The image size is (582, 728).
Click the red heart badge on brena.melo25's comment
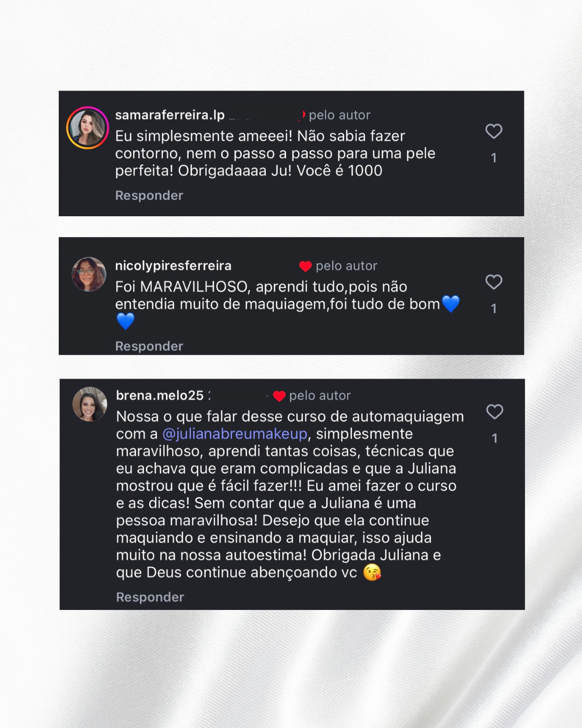point(279,396)
